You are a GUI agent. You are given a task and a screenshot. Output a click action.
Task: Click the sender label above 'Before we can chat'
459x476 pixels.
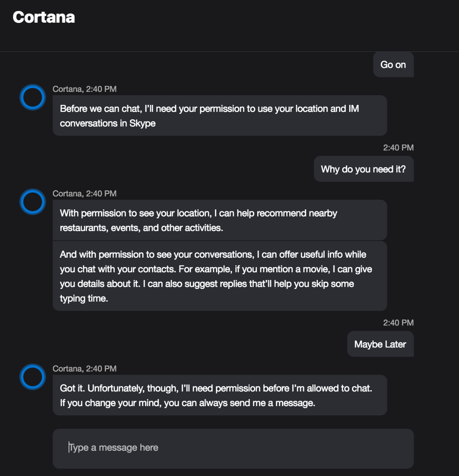pos(85,89)
